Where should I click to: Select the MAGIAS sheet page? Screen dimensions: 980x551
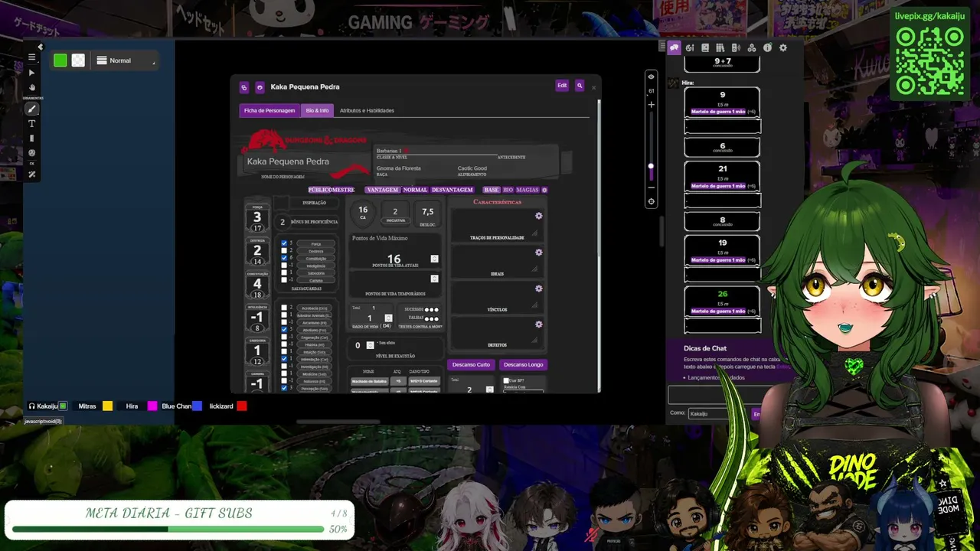pos(528,190)
